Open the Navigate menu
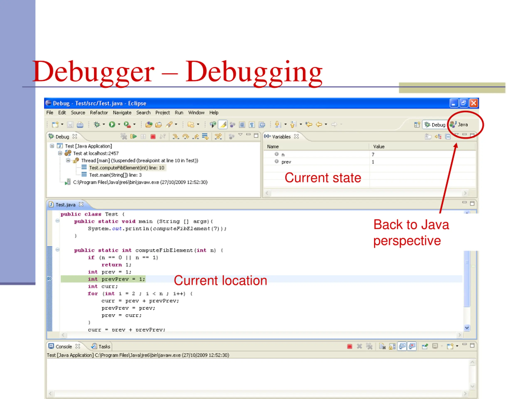This screenshot has height=399, width=532. pyautogui.click(x=122, y=113)
